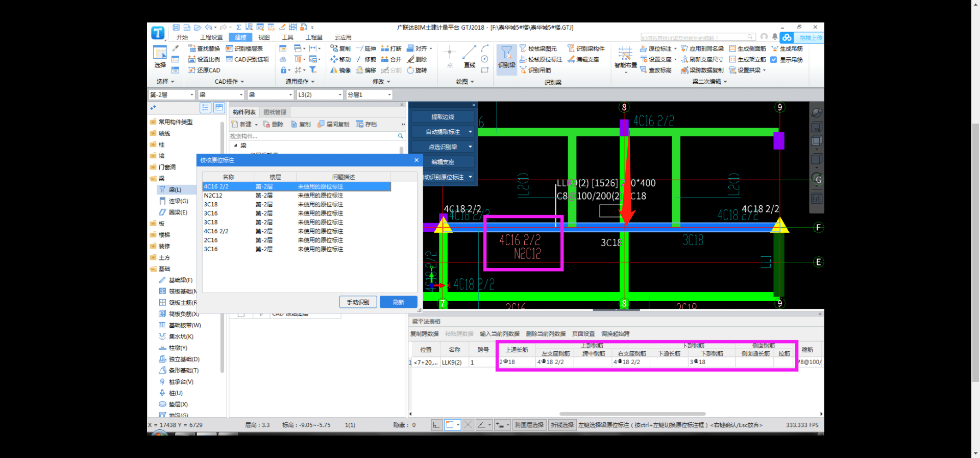Select the 合并 merge tool
980x458 pixels.
(391, 59)
